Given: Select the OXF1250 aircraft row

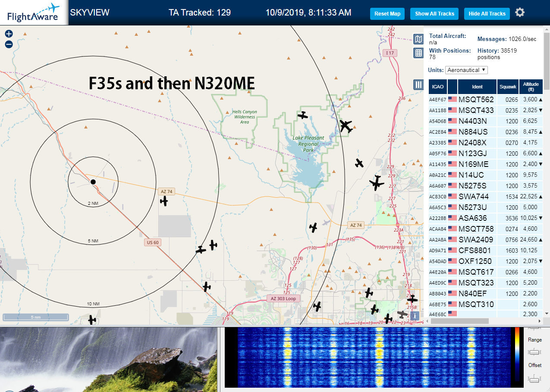Looking at the screenshot, I should [x=486, y=261].
